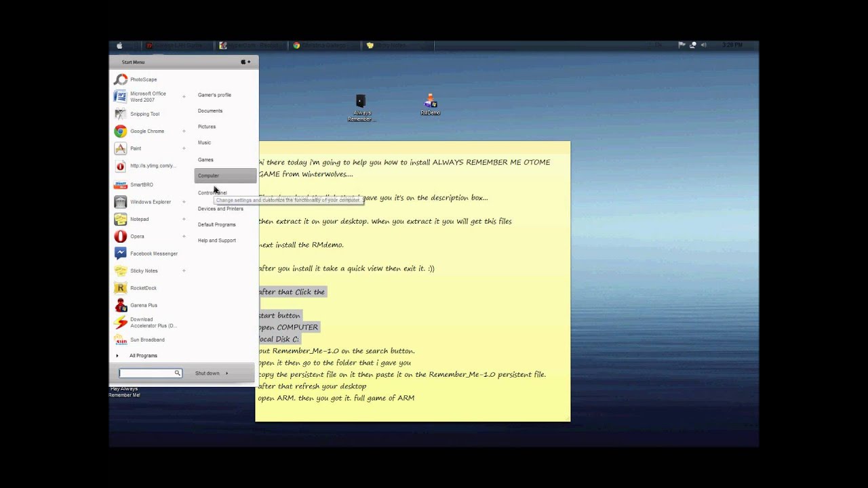Click the Apple icon in Start Menu header
This screenshot has height=488, width=868.
pos(244,62)
